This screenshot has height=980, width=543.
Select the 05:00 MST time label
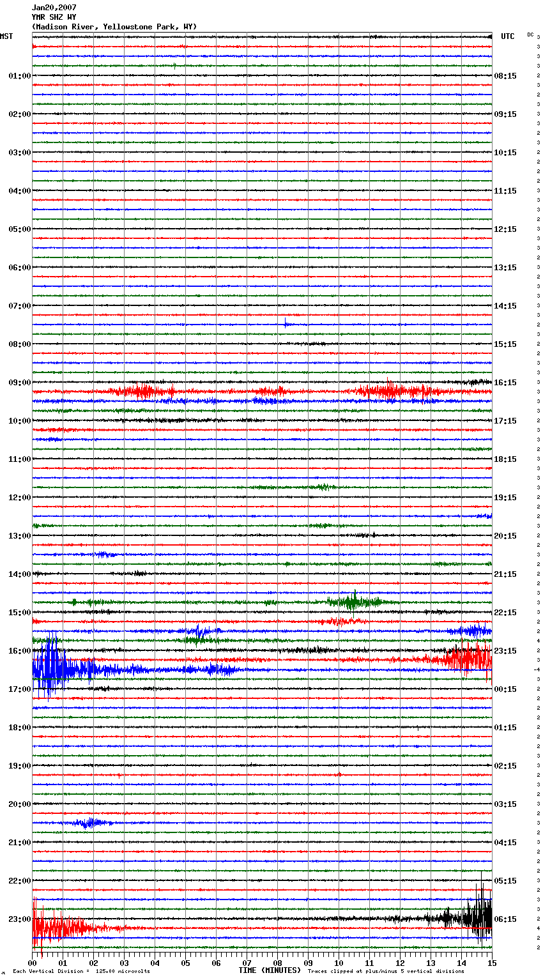pyautogui.click(x=20, y=229)
